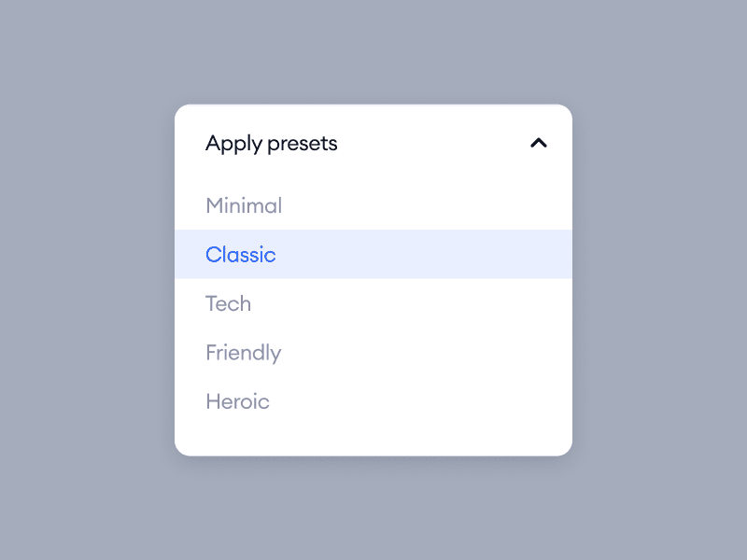Click the Apply presets header label
The height and width of the screenshot is (560, 747).
(x=271, y=144)
